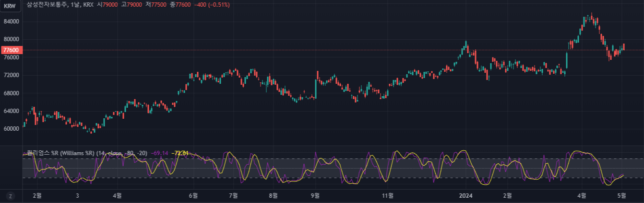Click the 7월 marker on time axis
644x203 pixels.
(x=234, y=195)
